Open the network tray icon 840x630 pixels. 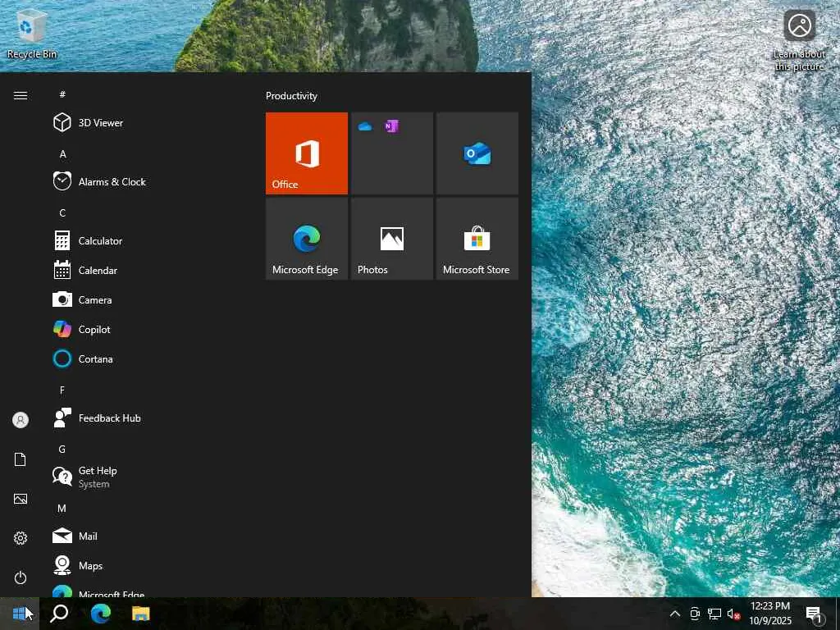click(x=714, y=614)
